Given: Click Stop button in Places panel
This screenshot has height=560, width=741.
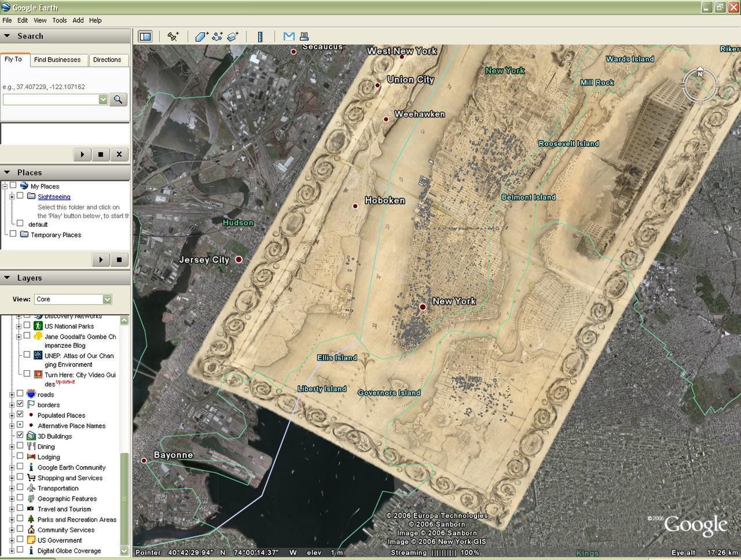Looking at the screenshot, I should (119, 260).
